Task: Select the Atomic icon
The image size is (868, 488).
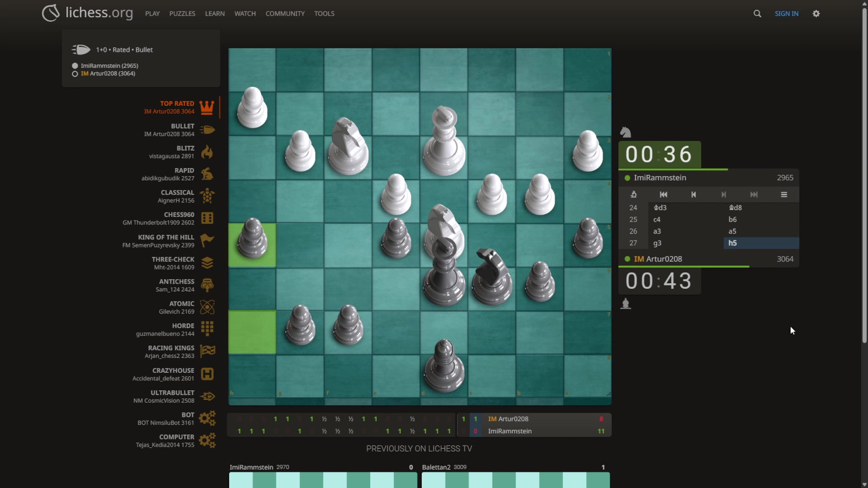Action: coord(207,307)
